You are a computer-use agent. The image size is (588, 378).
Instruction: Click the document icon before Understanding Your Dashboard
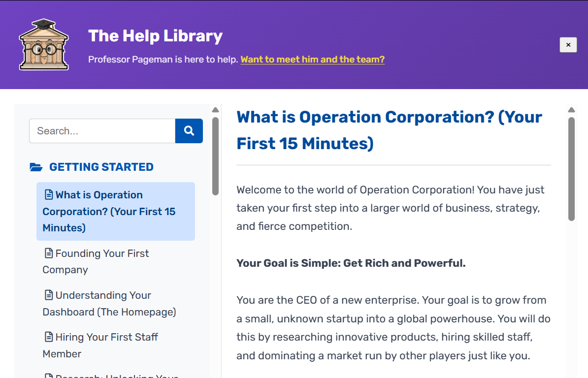(48, 295)
